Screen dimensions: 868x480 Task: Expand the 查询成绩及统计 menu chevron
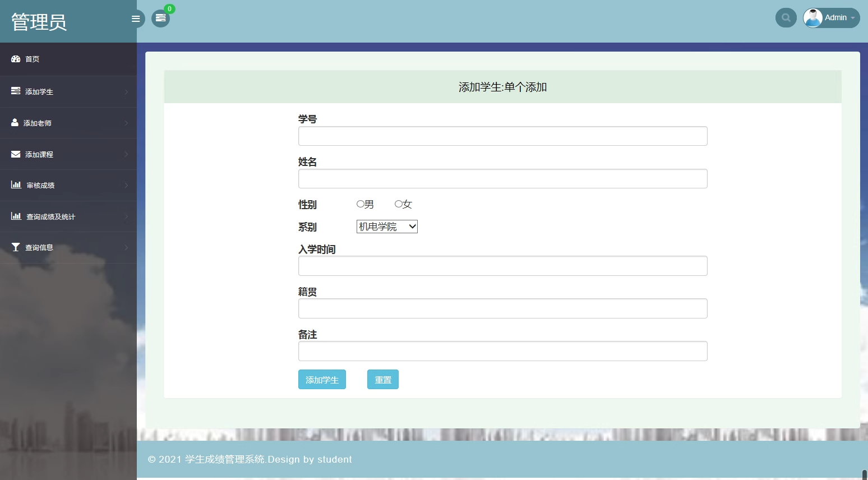[x=126, y=216]
